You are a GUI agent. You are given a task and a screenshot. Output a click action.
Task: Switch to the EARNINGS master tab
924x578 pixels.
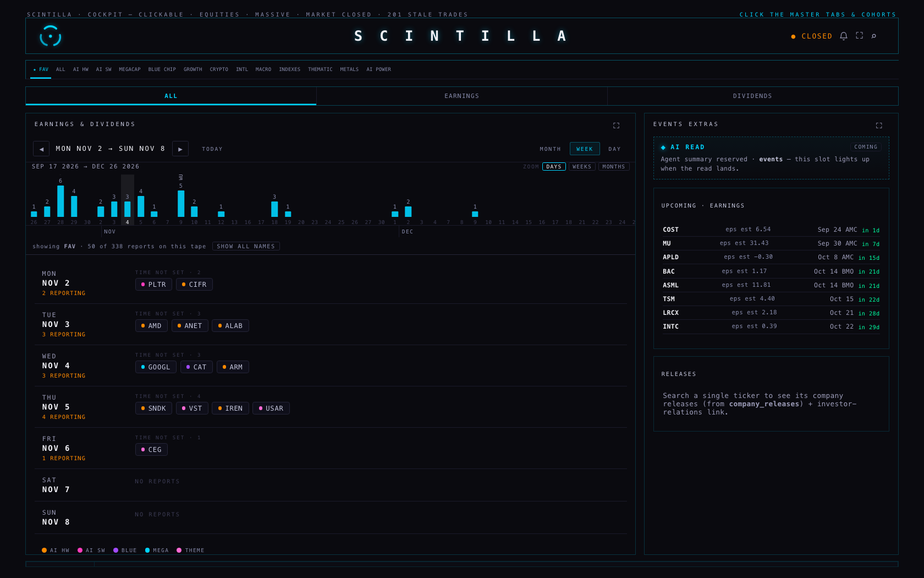[x=462, y=96]
